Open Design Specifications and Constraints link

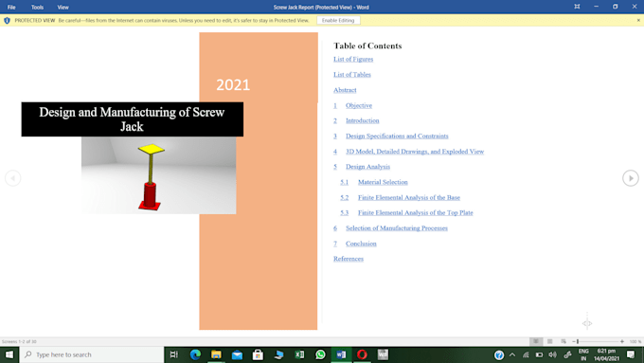coord(397,136)
